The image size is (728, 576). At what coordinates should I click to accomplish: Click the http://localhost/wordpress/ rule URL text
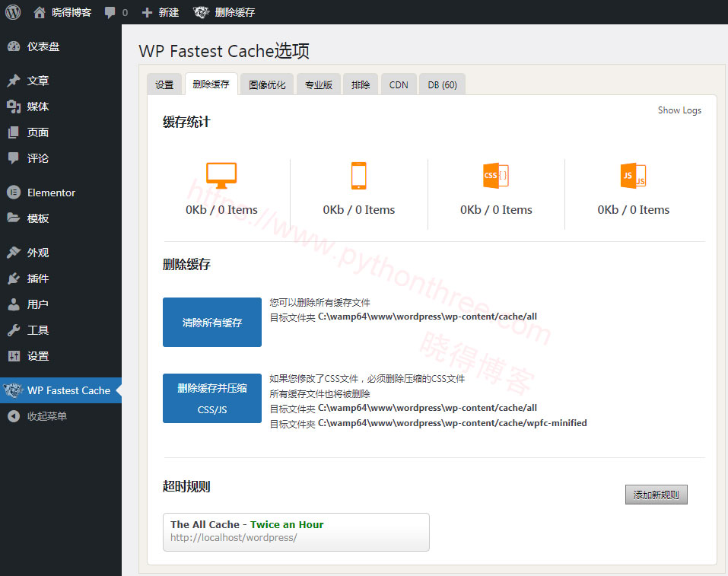point(234,537)
